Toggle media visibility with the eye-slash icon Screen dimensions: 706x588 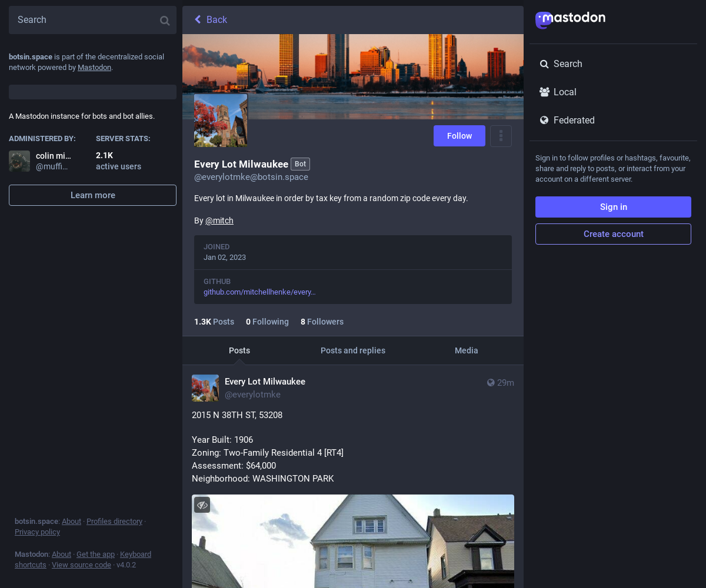pyautogui.click(x=202, y=505)
